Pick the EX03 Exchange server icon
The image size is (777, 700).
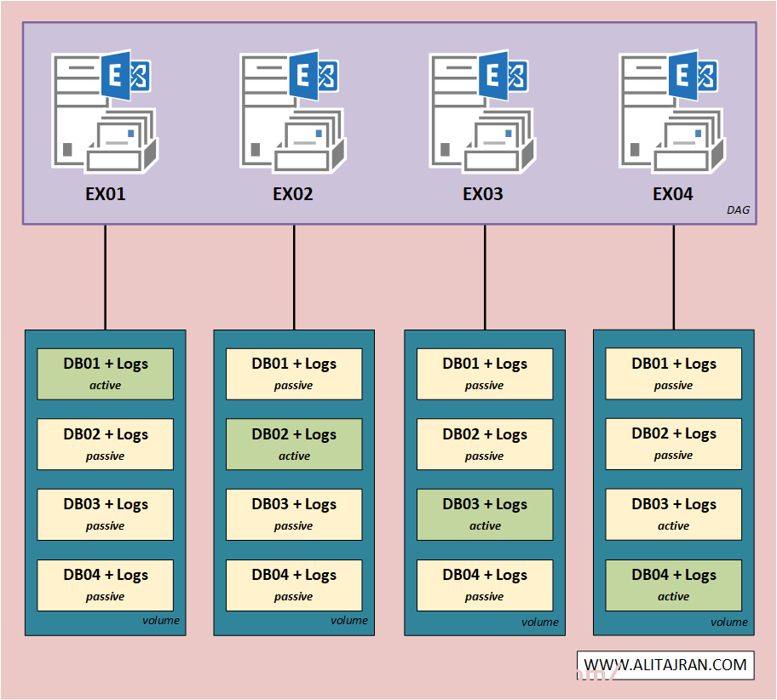[x=483, y=112]
